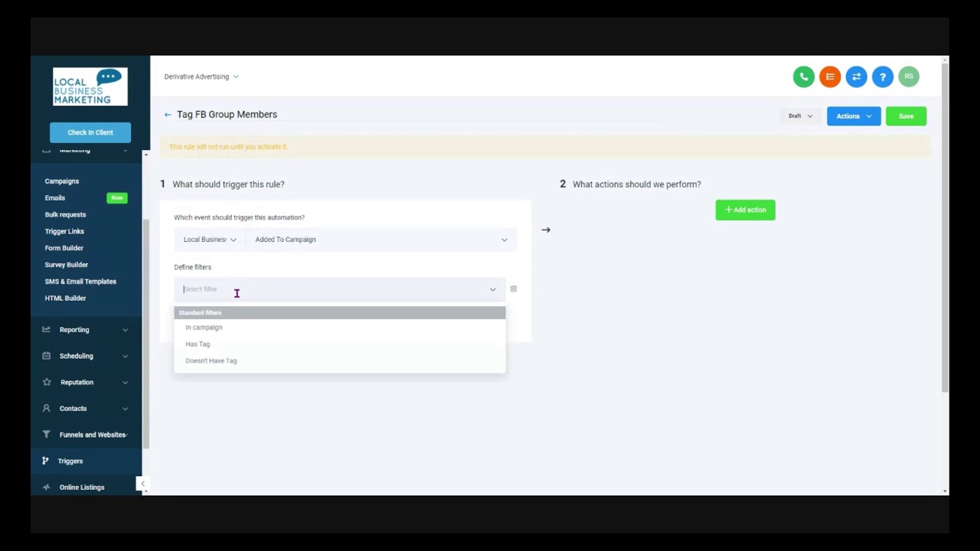Viewport: 980px width, 551px height.
Task: Open the RS user avatar menu
Action: [909, 77]
